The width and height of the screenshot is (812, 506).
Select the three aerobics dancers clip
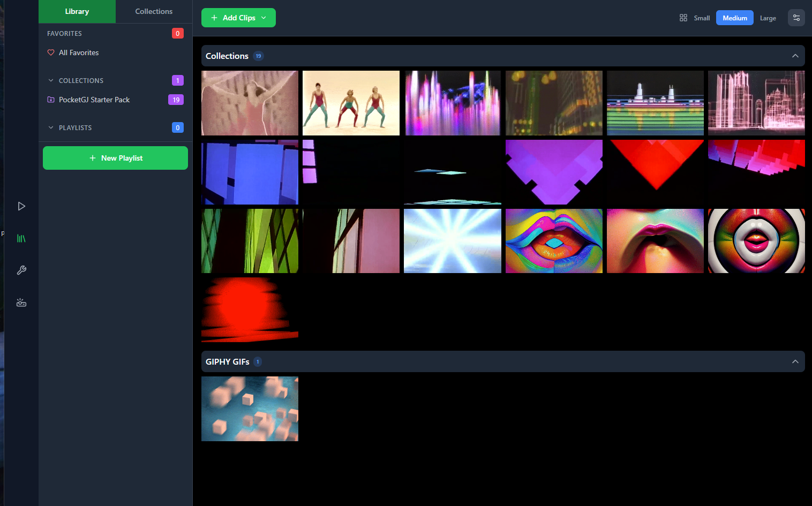[351, 103]
